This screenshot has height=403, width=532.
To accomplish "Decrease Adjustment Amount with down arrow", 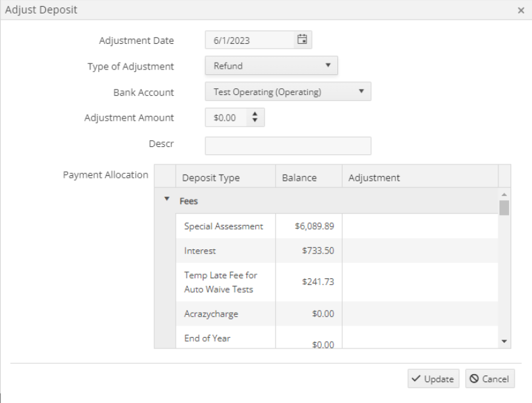I will click(x=255, y=120).
